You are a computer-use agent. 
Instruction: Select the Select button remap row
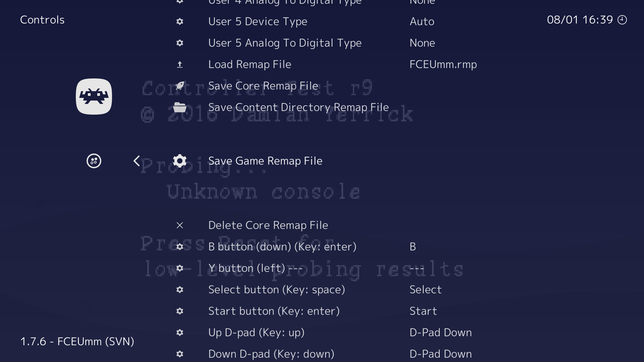(276, 290)
